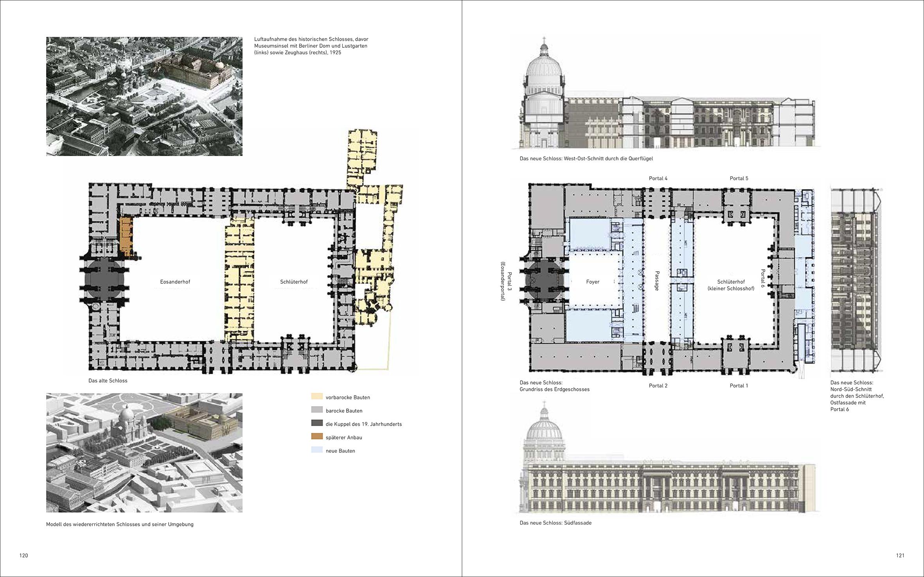Viewport: 924px width, 577px height.
Task: Click the 1925 aerial photograph of the Schloss
Action: [x=144, y=96]
